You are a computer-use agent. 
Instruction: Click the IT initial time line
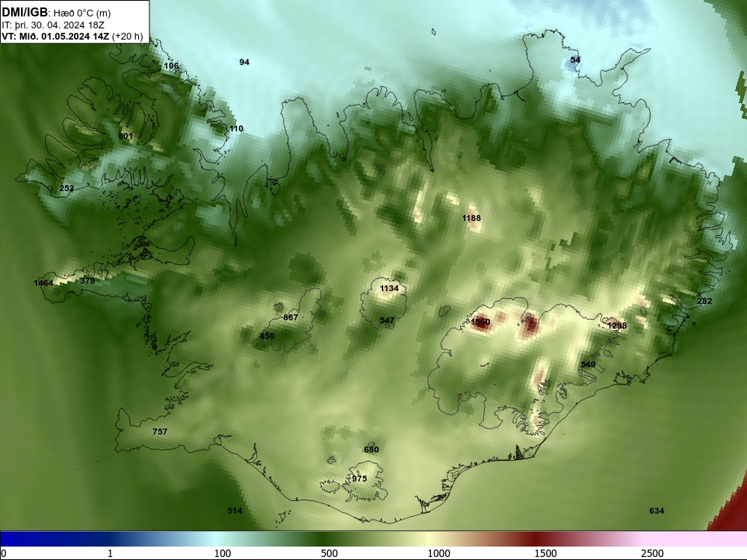(53, 25)
